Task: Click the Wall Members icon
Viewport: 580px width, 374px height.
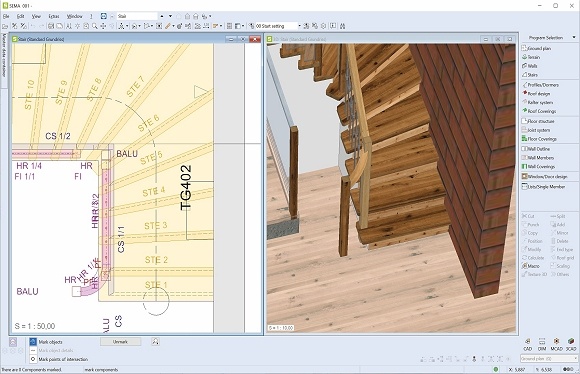Action: [525, 158]
